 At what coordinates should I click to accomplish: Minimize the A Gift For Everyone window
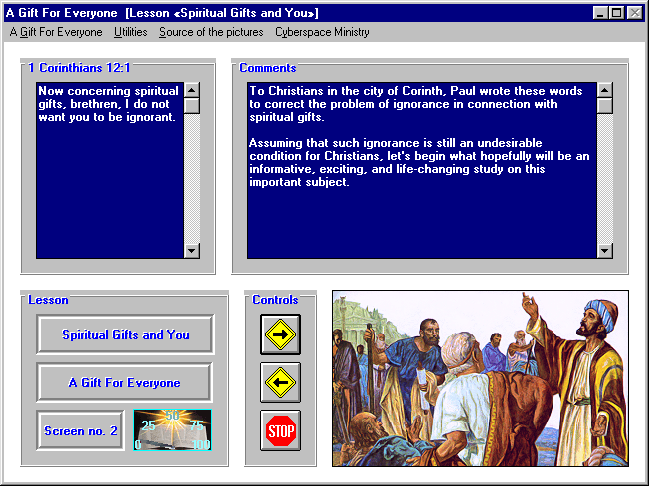pyautogui.click(x=600, y=13)
